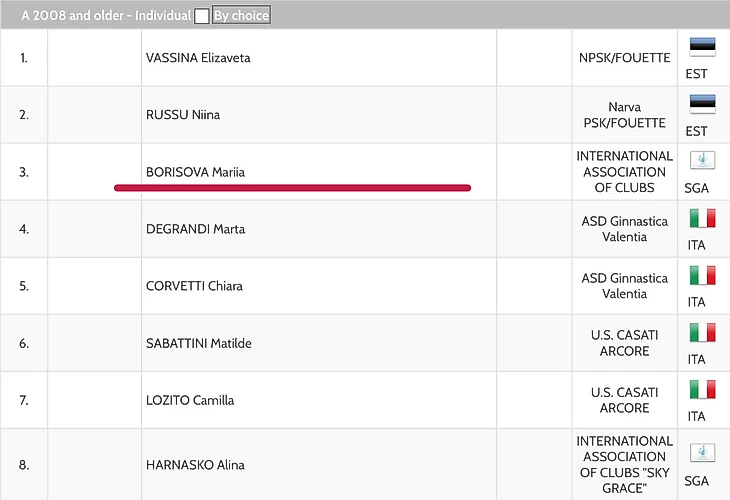Click rank number 8 cell
730x500 pixels.
[x=24, y=465]
